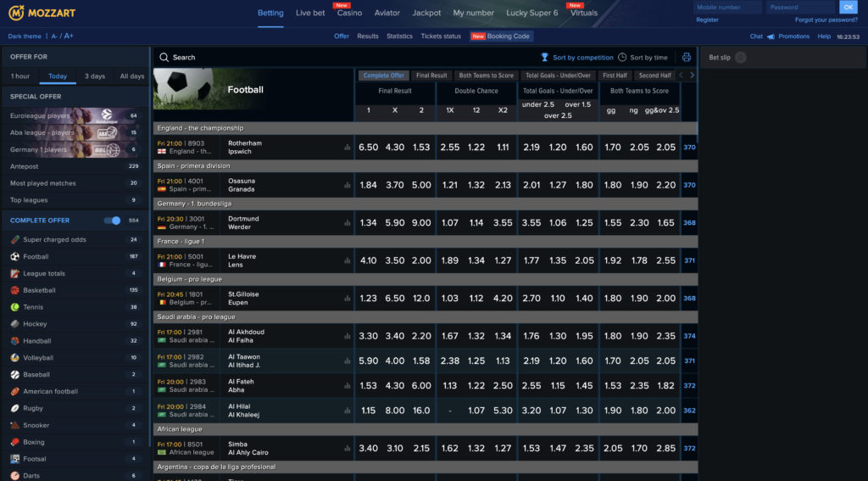Expand 371 more bets for Le Havre match
This screenshot has width=868, height=481.
(x=689, y=260)
